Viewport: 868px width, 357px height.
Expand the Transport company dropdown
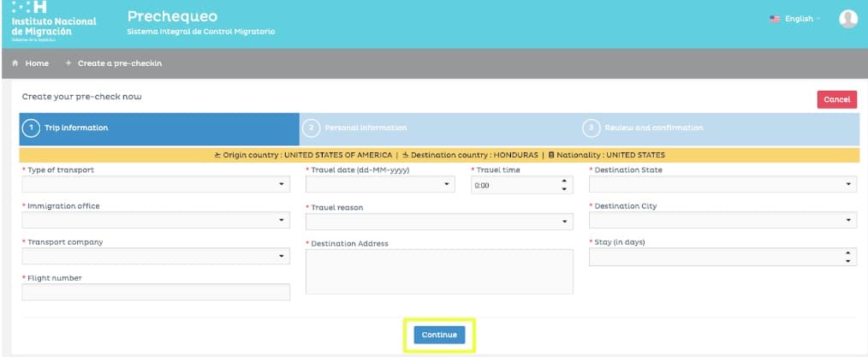[x=156, y=256]
